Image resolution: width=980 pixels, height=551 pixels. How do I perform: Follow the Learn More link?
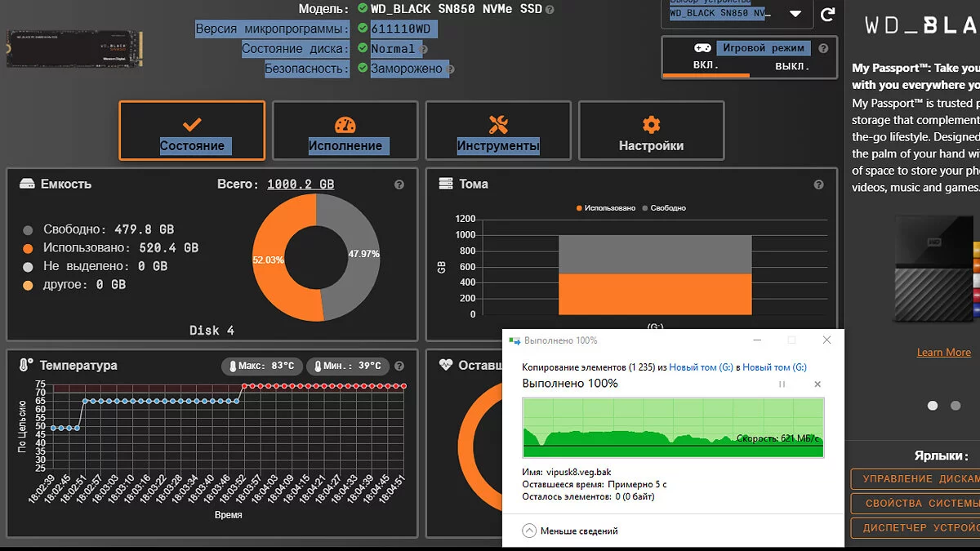943,353
